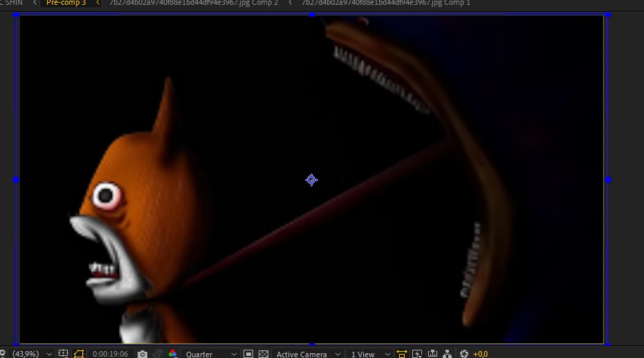Click the current time 0:00:19:06

tap(110, 354)
